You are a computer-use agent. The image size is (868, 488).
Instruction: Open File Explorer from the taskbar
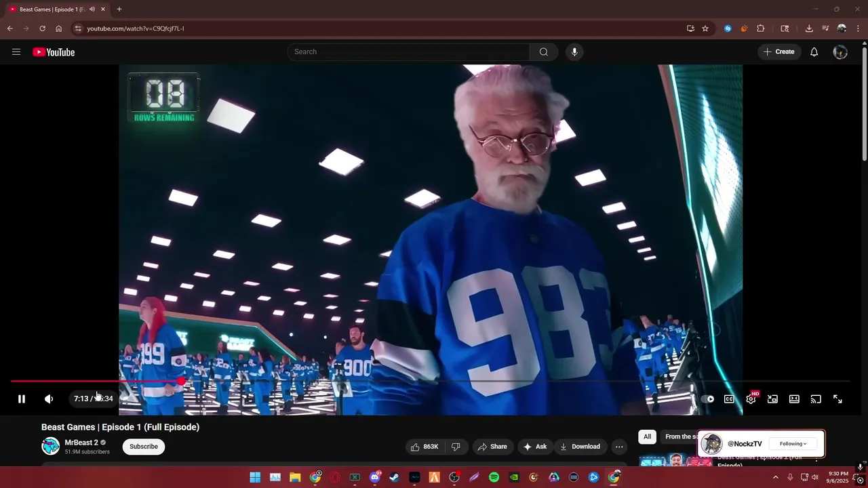point(295,477)
